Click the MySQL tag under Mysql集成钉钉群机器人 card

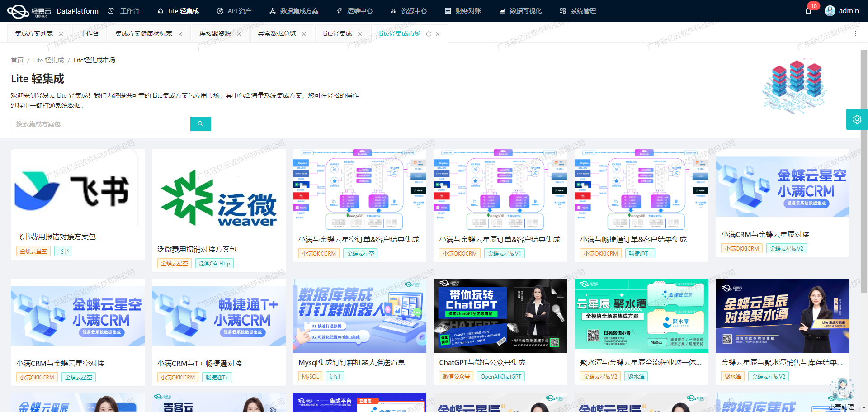tap(310, 376)
